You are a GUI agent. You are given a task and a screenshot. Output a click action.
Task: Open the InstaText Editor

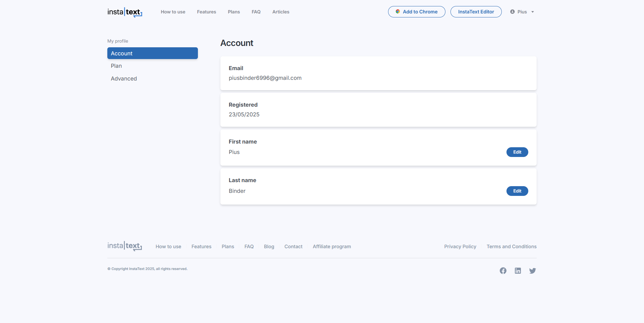[476, 12]
